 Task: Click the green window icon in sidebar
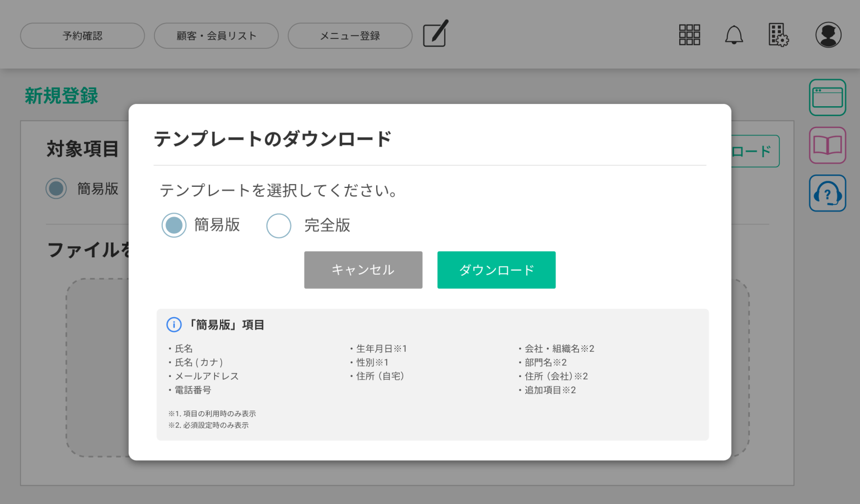pos(827,97)
